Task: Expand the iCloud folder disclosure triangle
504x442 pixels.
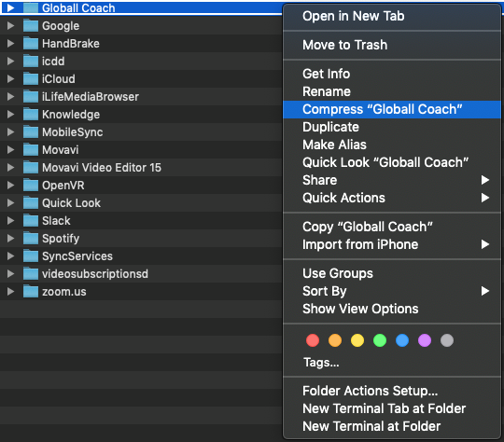Action: (10, 78)
